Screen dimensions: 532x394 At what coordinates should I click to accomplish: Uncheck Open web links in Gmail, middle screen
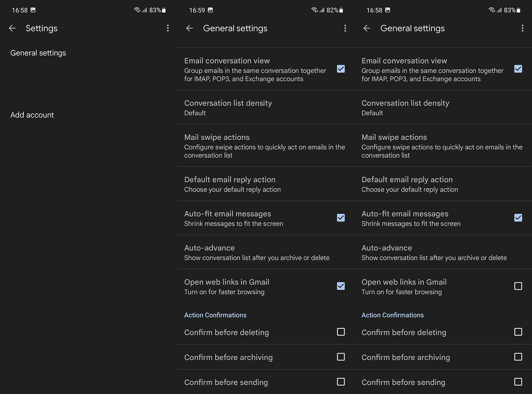click(x=341, y=286)
